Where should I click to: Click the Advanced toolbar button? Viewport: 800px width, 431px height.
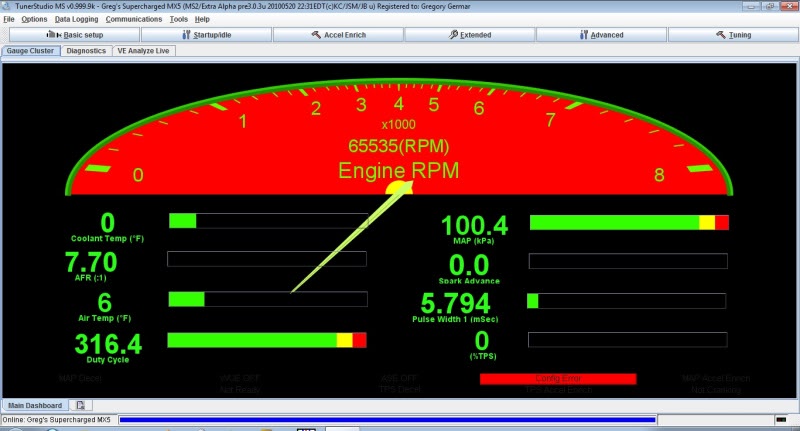point(602,35)
